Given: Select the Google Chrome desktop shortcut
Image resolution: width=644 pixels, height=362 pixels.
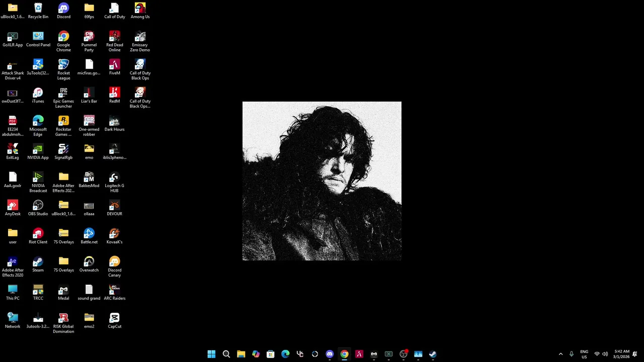Looking at the screenshot, I should [63, 42].
